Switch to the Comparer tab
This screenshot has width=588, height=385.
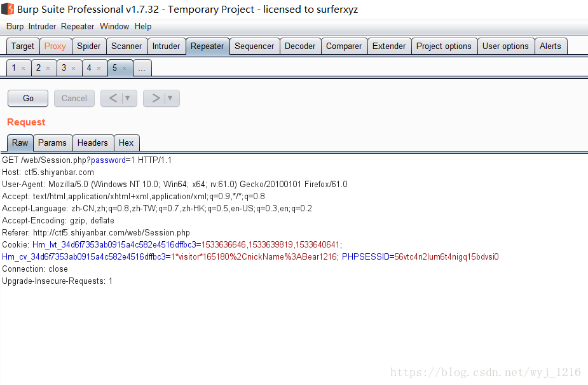click(x=344, y=46)
